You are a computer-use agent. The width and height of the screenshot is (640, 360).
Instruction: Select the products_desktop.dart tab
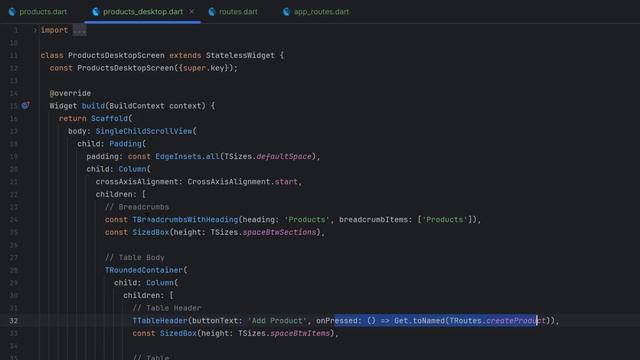pyautogui.click(x=142, y=12)
